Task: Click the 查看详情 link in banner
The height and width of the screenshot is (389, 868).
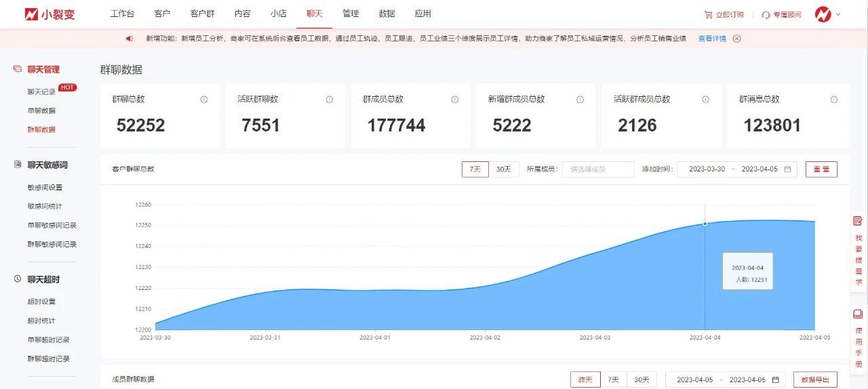Action: coord(712,39)
